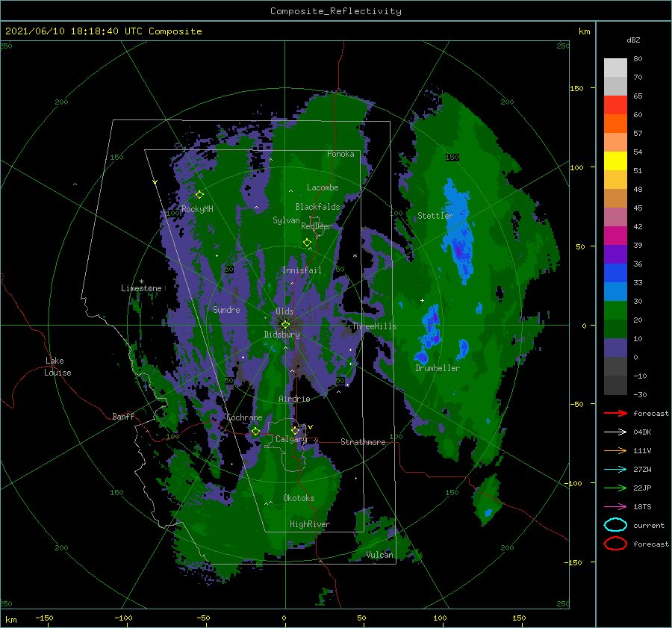Click yellow diamond marker below Cochrane
The image size is (672, 628).
tap(255, 432)
